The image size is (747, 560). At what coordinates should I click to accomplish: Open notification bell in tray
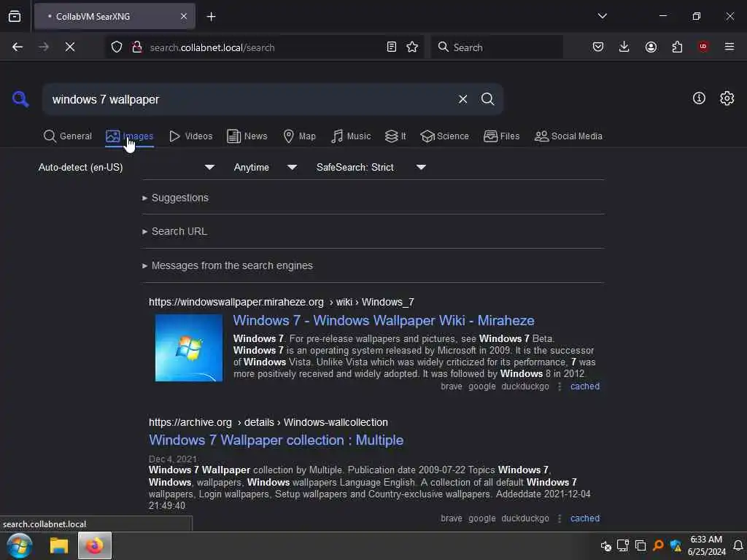[738, 545]
